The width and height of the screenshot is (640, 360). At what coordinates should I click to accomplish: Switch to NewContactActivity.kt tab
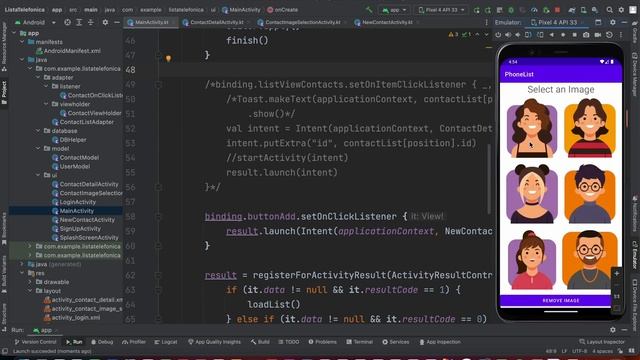tap(387, 22)
